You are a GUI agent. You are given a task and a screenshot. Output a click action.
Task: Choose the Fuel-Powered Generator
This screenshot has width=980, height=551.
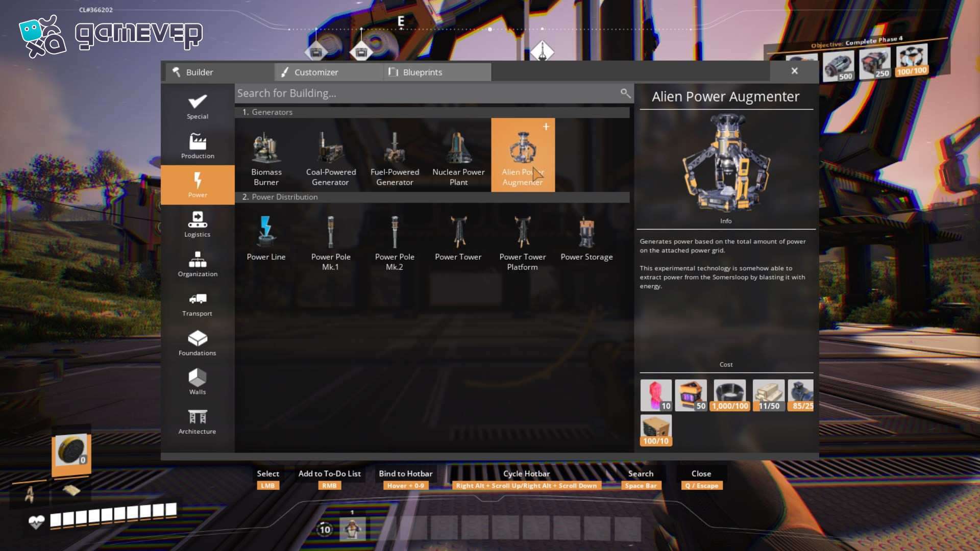click(x=395, y=155)
